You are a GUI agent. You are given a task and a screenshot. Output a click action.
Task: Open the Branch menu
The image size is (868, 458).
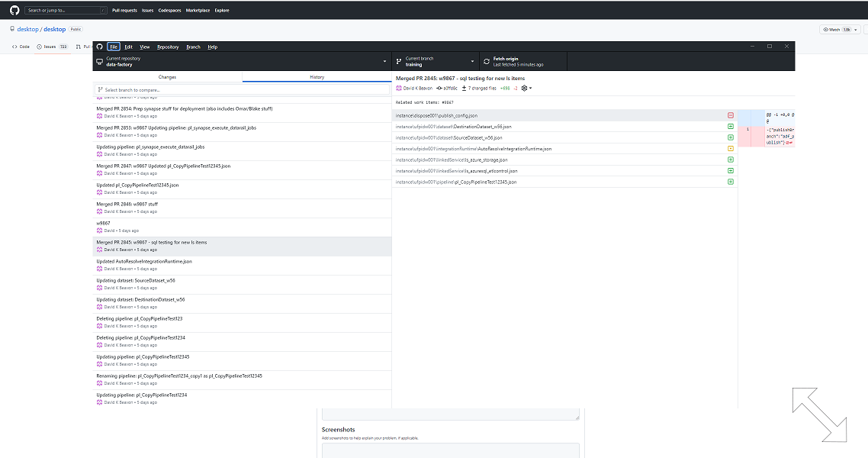(x=193, y=47)
